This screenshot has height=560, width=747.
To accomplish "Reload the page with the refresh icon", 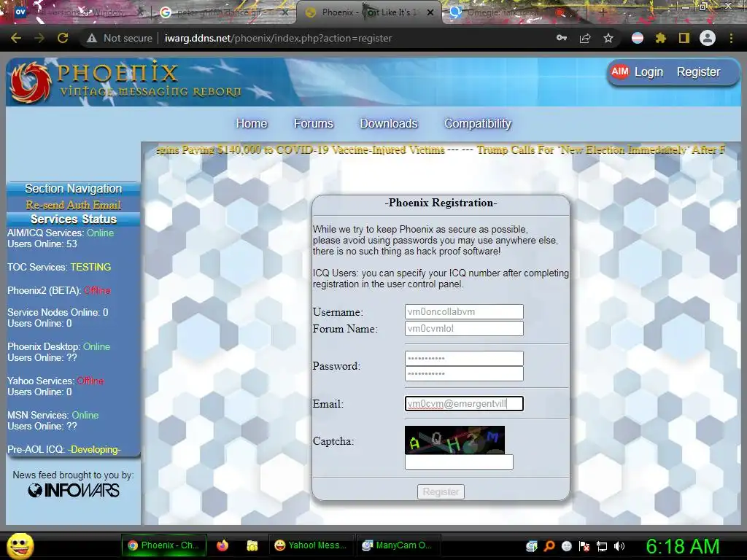I will 63,38.
